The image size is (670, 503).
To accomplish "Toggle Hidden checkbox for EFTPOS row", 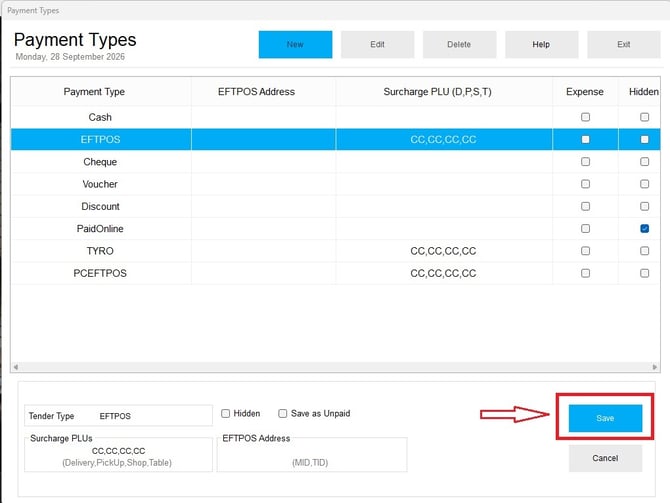I will tap(644, 139).
